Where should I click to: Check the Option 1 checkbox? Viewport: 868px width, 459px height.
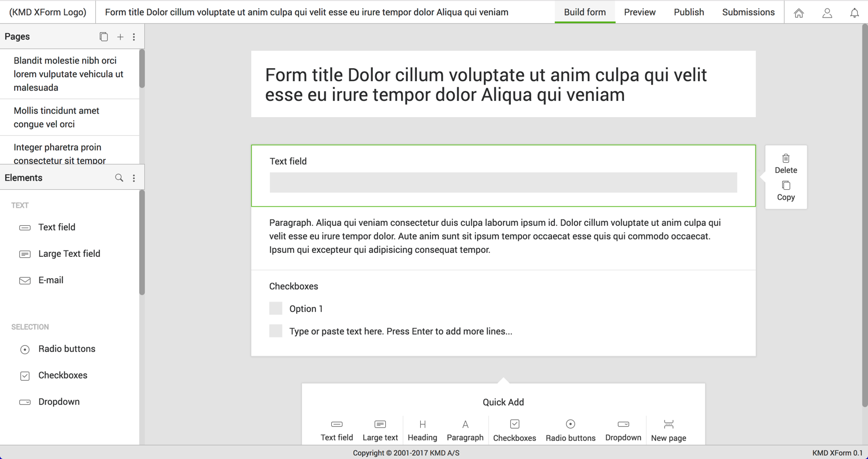[275, 308]
